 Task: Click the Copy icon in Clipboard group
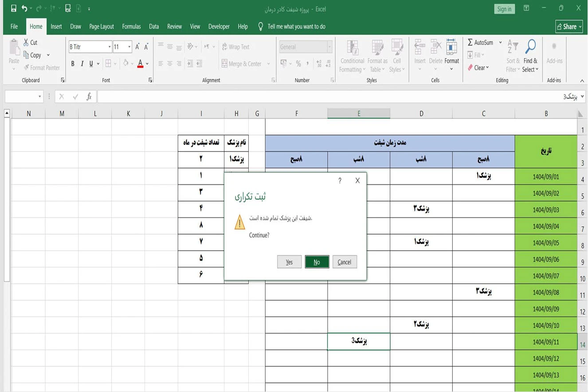pos(26,55)
